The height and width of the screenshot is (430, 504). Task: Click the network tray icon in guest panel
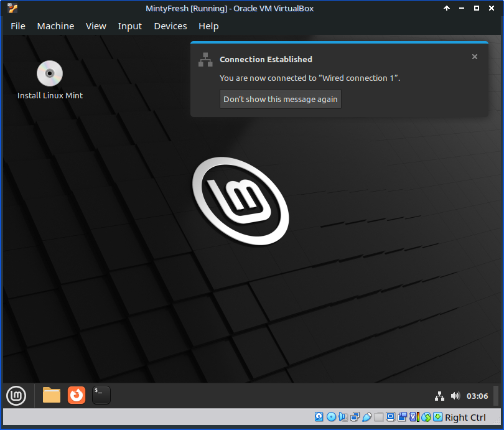[x=439, y=396]
